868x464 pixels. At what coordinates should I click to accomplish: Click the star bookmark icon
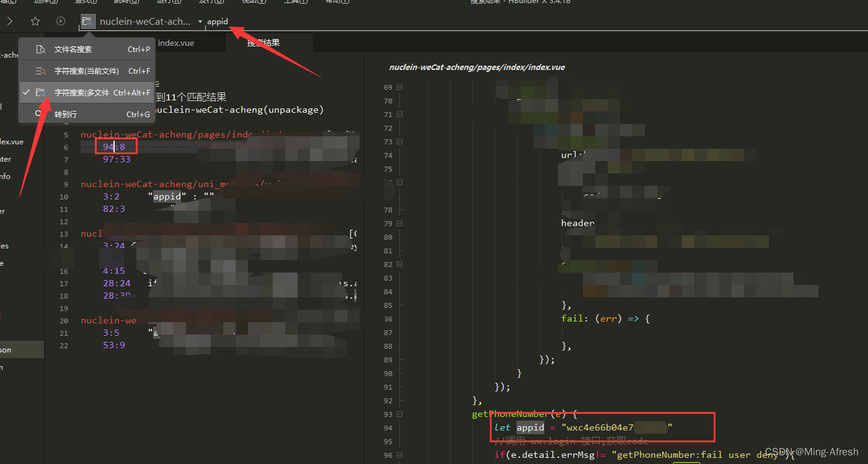(x=35, y=21)
